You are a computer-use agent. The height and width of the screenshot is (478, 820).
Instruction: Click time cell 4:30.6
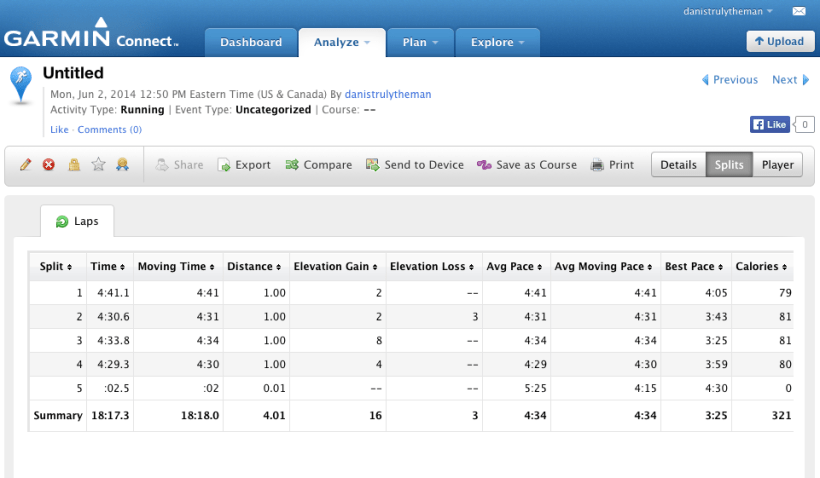coord(113,317)
